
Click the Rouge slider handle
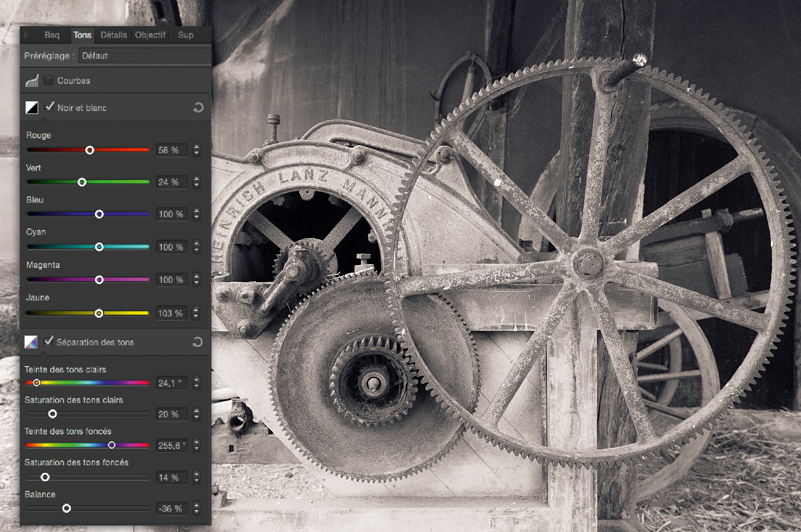point(90,150)
